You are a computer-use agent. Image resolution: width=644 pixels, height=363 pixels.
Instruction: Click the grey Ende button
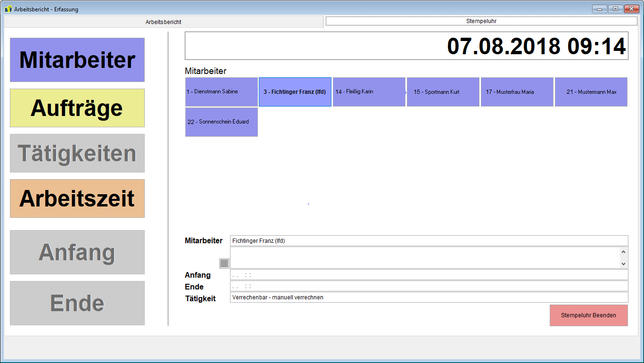(x=77, y=303)
